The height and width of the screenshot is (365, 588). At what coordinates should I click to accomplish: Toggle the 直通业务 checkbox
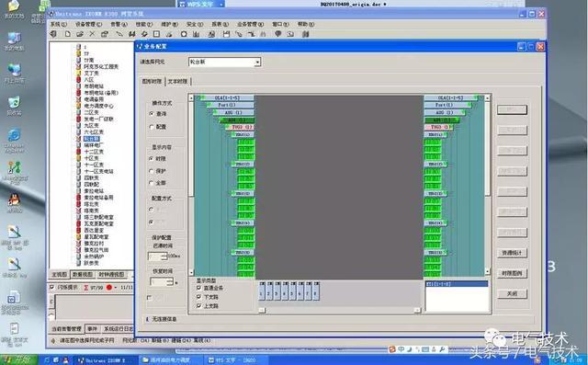tap(199, 288)
